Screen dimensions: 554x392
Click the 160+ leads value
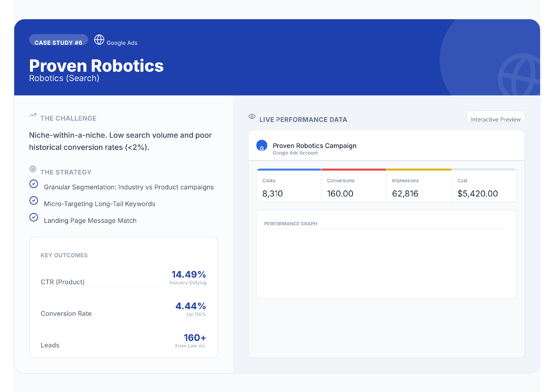195,338
